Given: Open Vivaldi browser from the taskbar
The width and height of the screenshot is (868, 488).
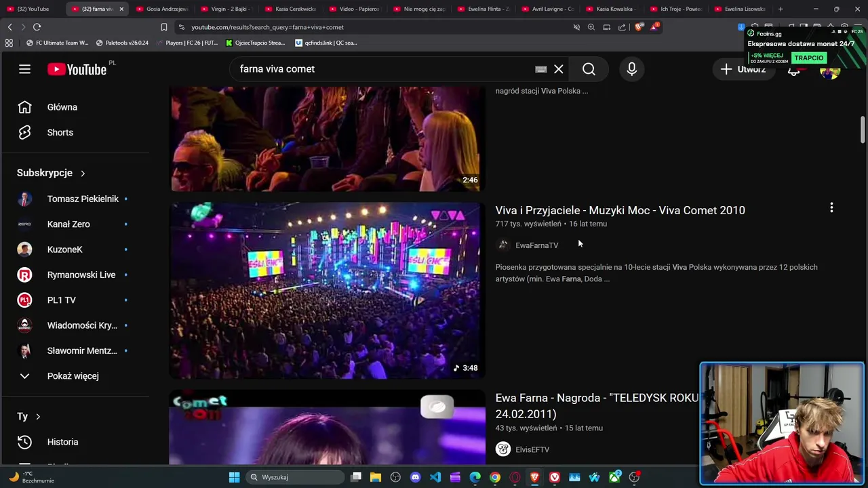Looking at the screenshot, I should [555, 477].
